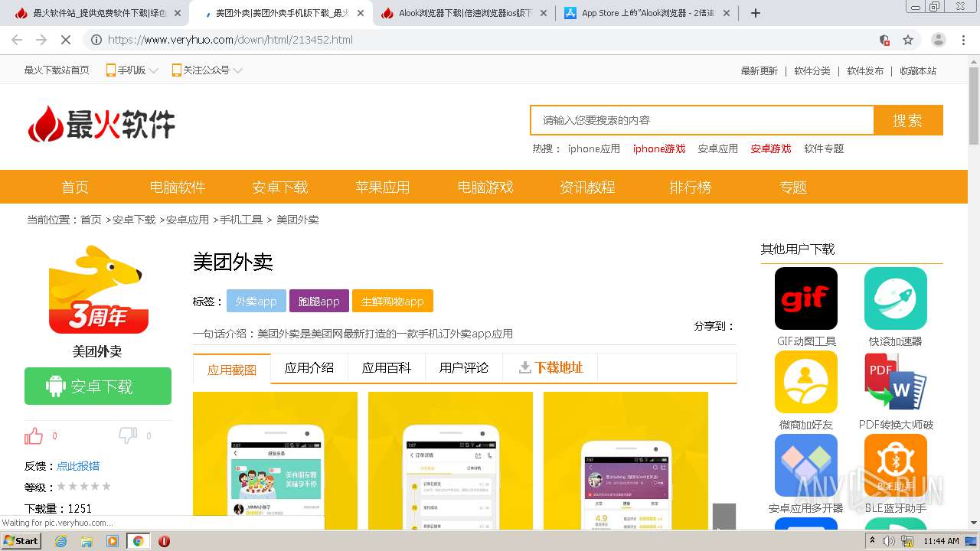The height and width of the screenshot is (551, 980).
Task: Show hidden system tray icons
Action: coord(872,541)
